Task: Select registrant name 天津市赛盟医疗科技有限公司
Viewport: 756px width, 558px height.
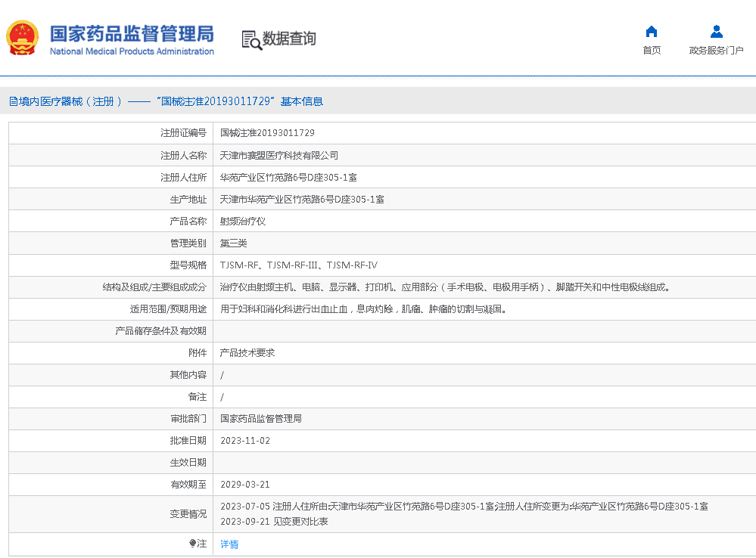Action: [279, 155]
